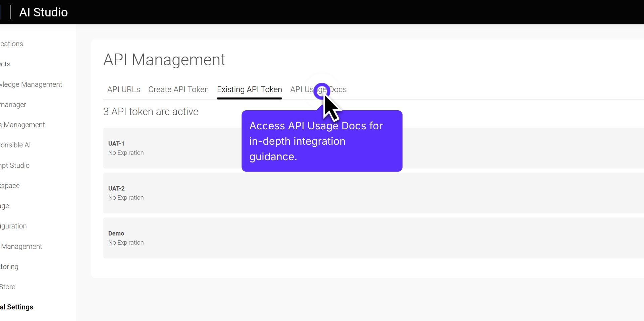Open the Configuration section
The image size is (644, 321).
13,226
